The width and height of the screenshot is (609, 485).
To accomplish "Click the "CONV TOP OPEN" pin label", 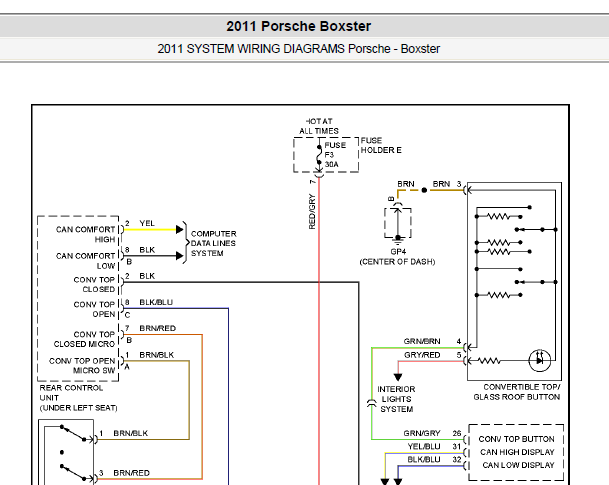I will pyautogui.click(x=94, y=309).
